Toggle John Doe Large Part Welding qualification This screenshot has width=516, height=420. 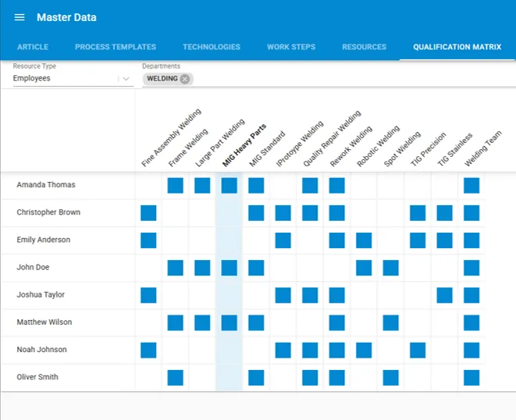pyautogui.click(x=202, y=268)
